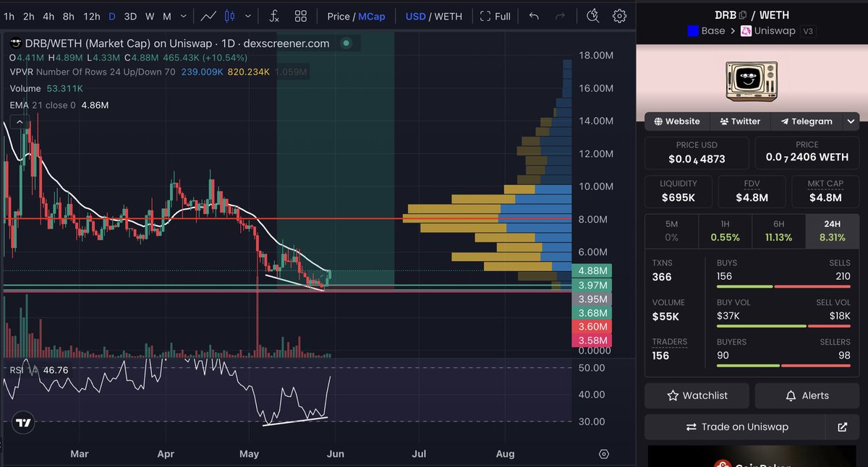Click the Volume indicator label
Screen dimensions: 868x467
pos(26,88)
